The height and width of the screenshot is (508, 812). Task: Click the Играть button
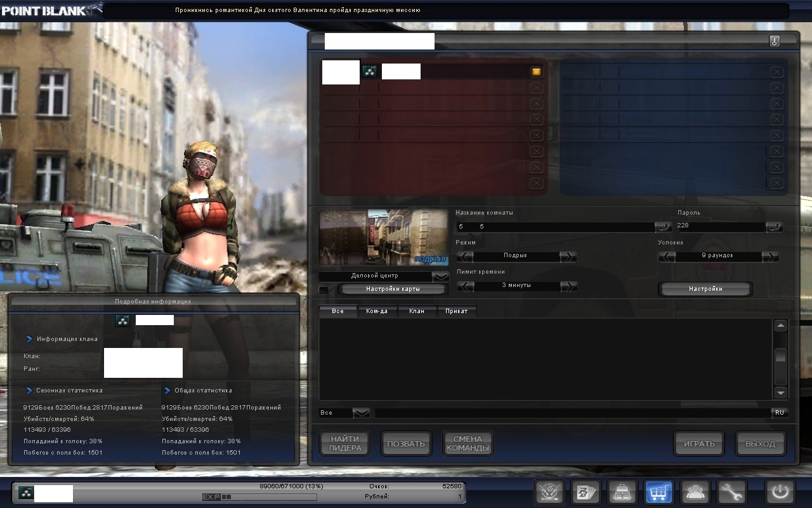(699, 443)
